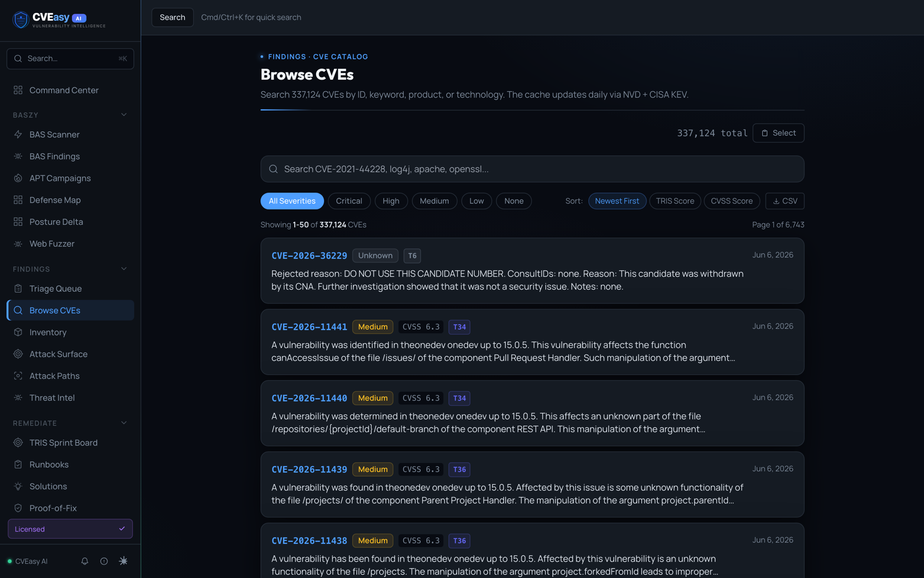Click the info circle icon in footer
Image resolution: width=924 pixels, height=578 pixels.
pyautogui.click(x=104, y=561)
